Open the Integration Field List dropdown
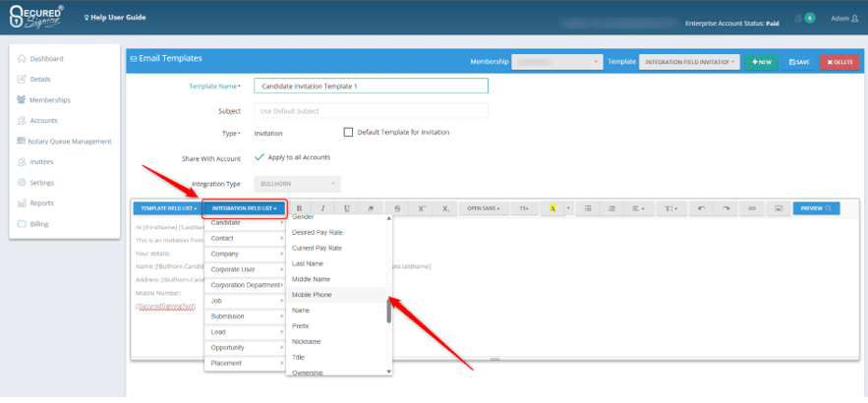The width and height of the screenshot is (868, 403). [244, 208]
